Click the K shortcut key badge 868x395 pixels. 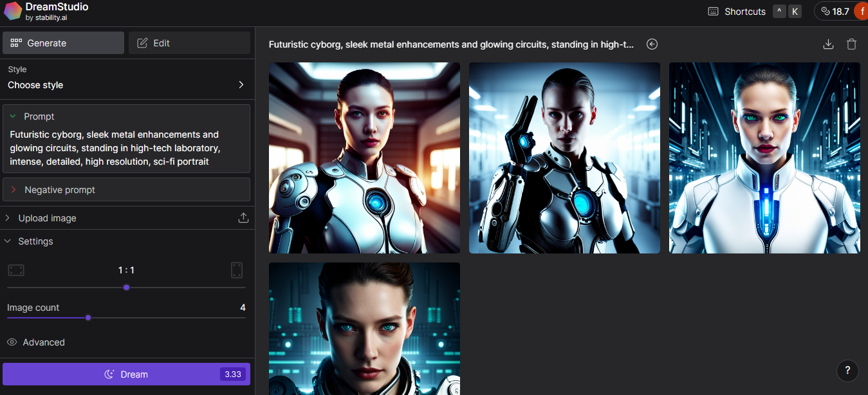795,11
